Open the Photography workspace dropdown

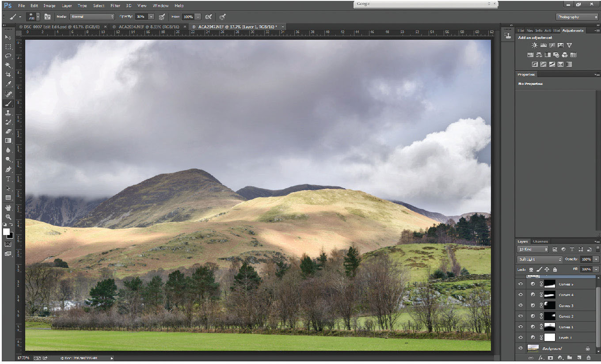pyautogui.click(x=577, y=17)
